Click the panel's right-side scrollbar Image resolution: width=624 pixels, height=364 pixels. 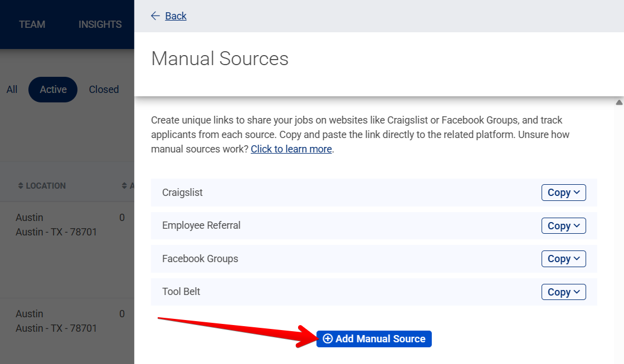[619, 223]
